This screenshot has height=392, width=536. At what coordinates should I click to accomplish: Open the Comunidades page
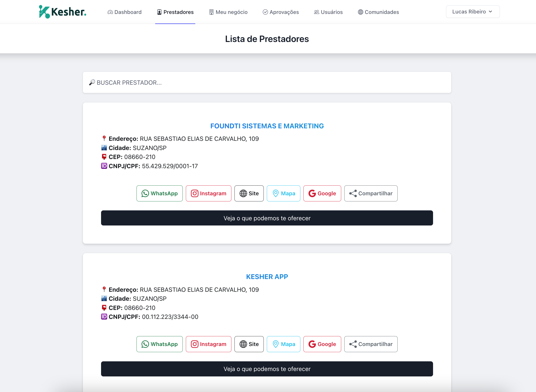coord(378,12)
